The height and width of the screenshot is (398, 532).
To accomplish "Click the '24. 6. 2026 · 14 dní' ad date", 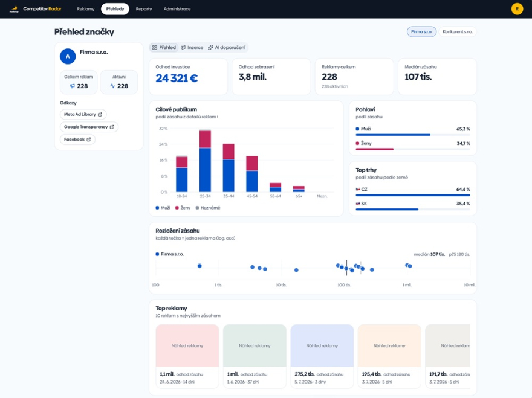I will click(178, 382).
